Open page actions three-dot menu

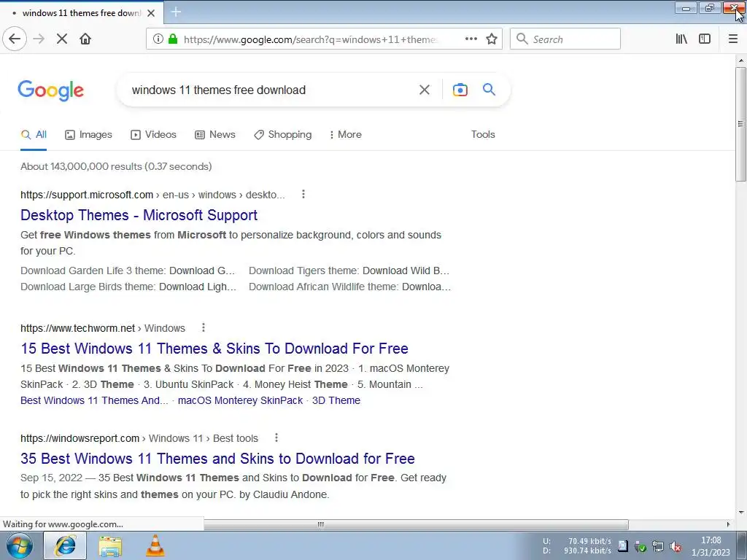click(471, 39)
